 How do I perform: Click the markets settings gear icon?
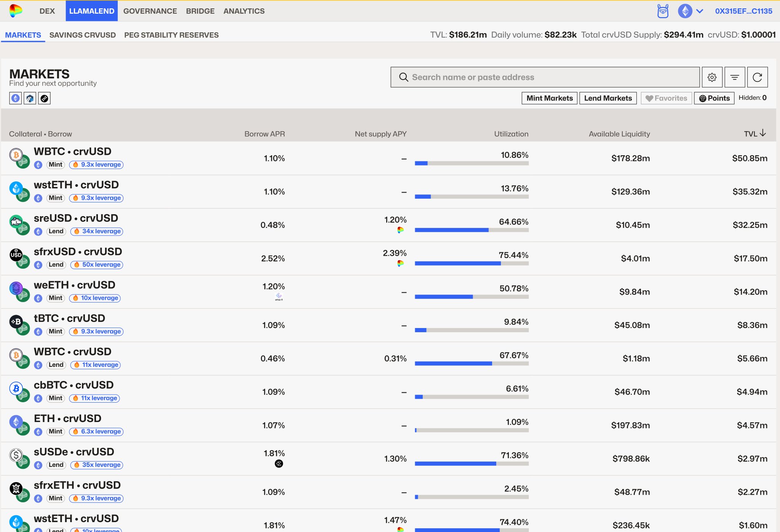click(x=712, y=77)
